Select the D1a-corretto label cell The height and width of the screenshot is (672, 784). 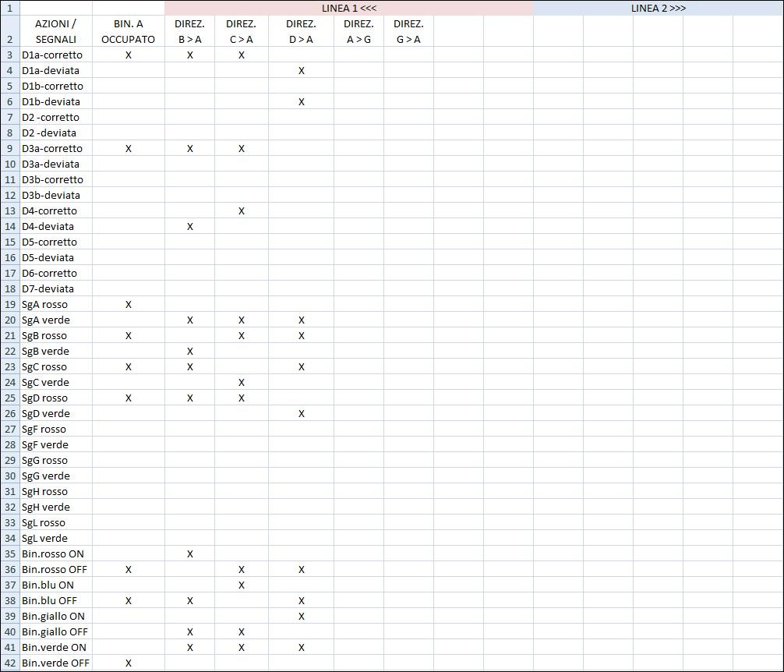55,55
